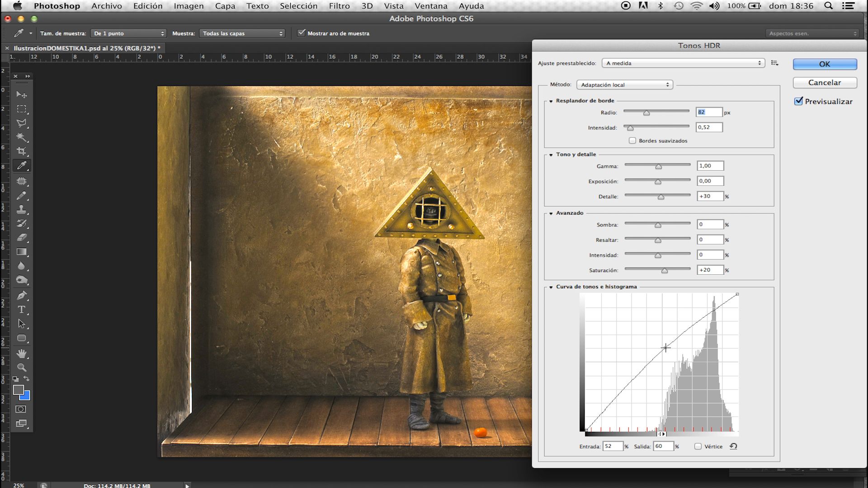Select the Type tool
Viewport: 868px width, 488px height.
pyautogui.click(x=21, y=310)
